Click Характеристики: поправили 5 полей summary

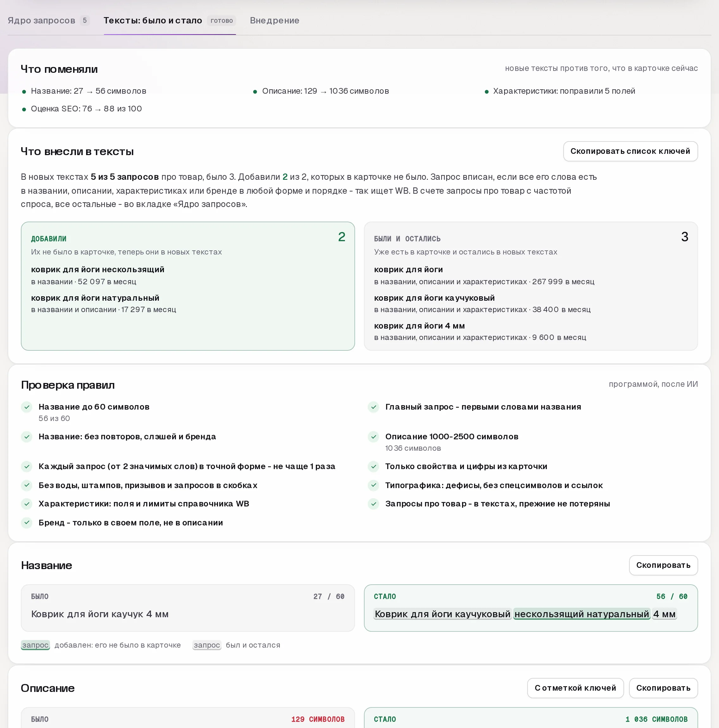[564, 91]
